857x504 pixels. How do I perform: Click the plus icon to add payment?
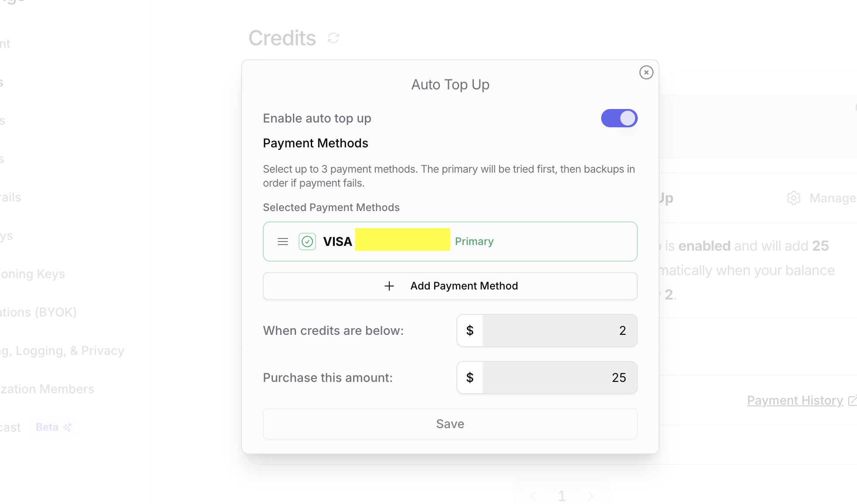[x=389, y=286]
